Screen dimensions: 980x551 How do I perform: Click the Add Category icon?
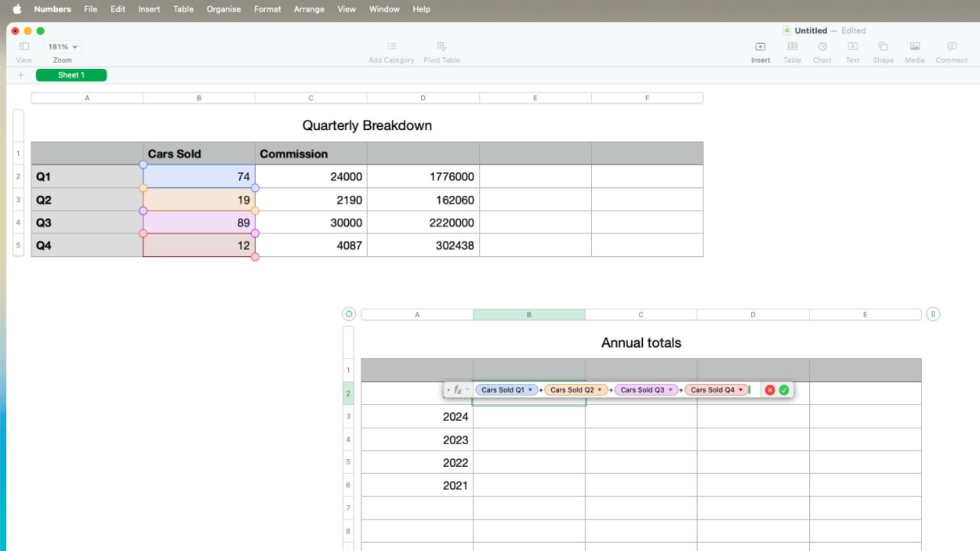[x=391, y=47]
